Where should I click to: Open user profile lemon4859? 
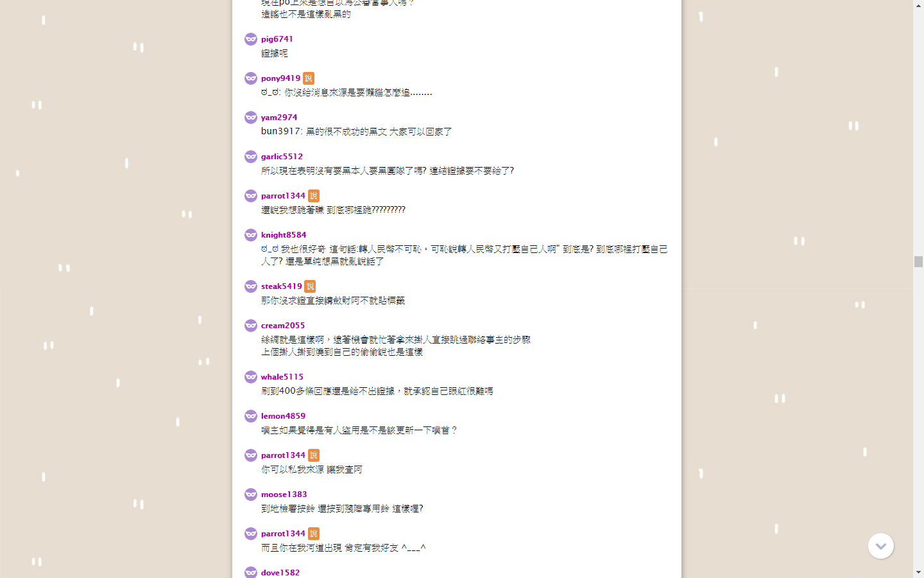point(283,416)
